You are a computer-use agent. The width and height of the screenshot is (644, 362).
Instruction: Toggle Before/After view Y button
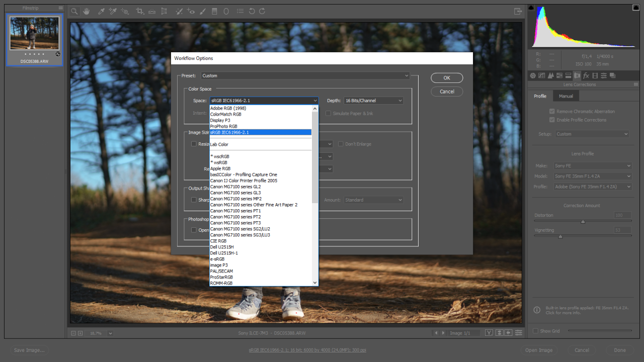(x=489, y=333)
